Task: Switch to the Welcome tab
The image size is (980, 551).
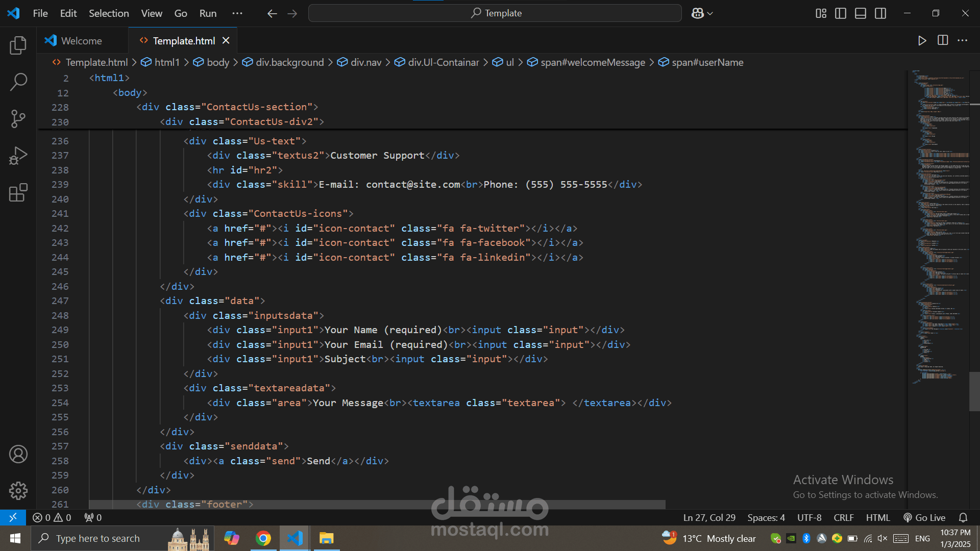Action: coord(81,41)
